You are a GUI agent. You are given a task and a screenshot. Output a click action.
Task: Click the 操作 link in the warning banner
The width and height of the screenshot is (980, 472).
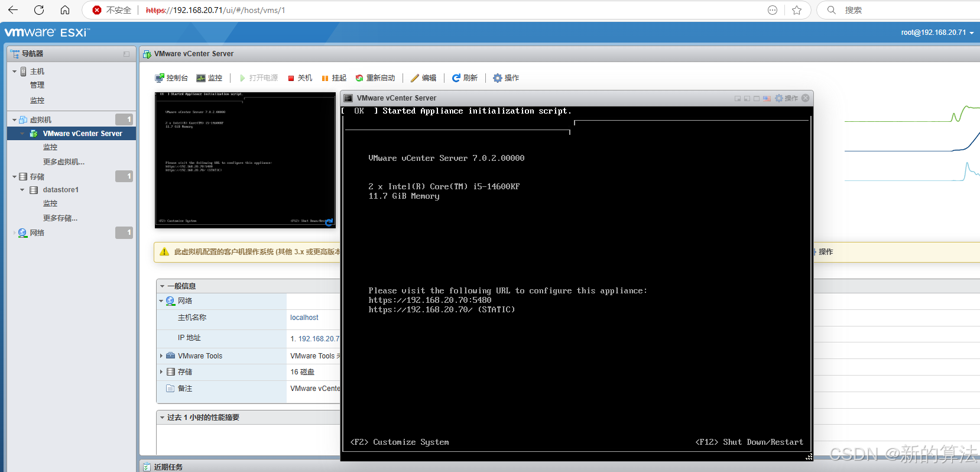[x=826, y=252]
